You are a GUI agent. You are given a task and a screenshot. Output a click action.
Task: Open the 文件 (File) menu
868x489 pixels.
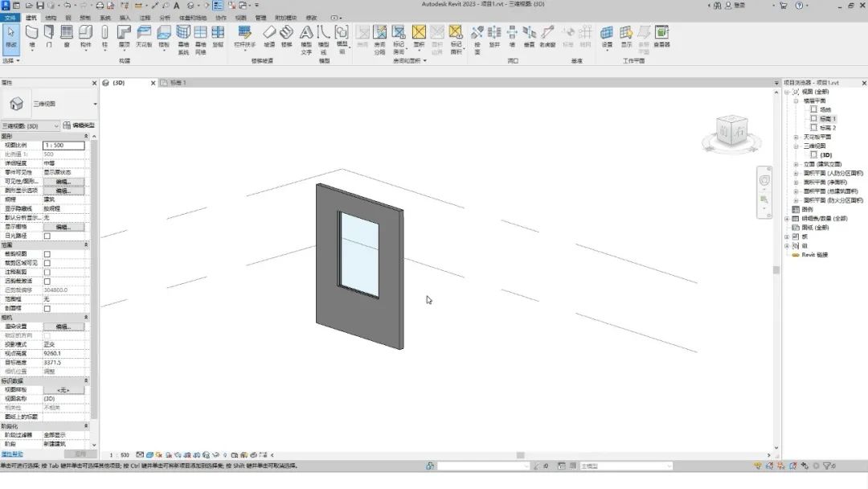(10, 18)
